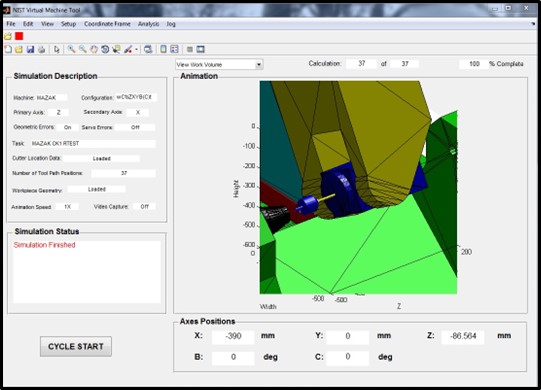Click the yellow open-folder icon above toolbar
541x390 pixels.
8,36
